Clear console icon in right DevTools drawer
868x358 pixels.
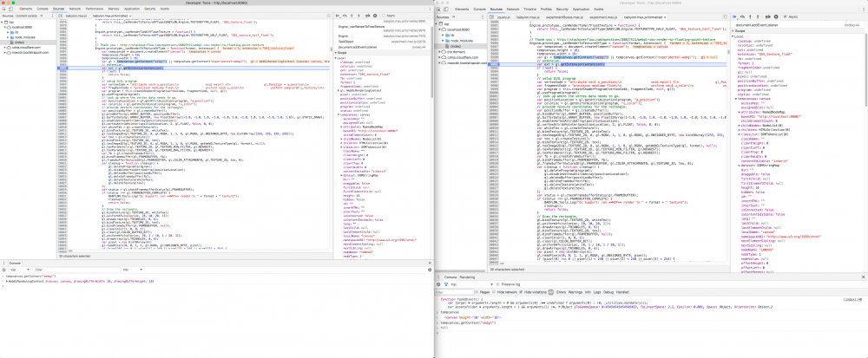pos(438,284)
